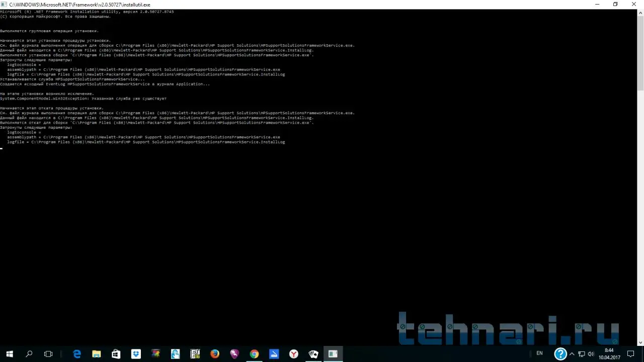
Task: Launch Microsoft Edge from the taskbar
Action: [77, 354]
